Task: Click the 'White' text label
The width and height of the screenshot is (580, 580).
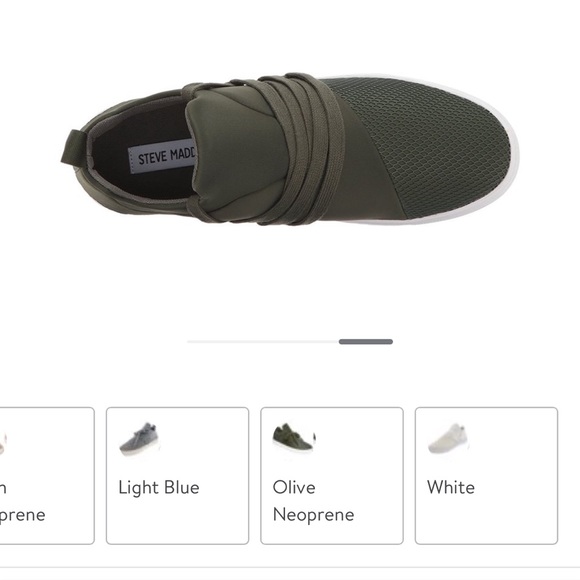Action: (451, 488)
